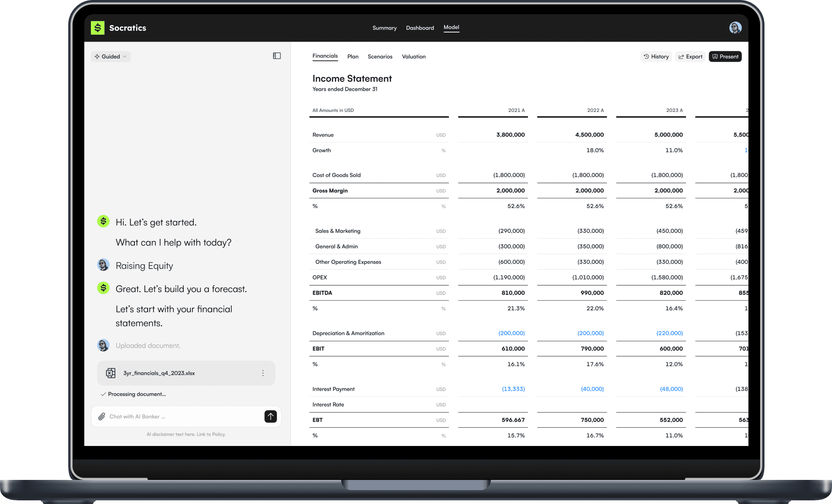
Task: Open user profile avatar in header
Action: (x=735, y=28)
